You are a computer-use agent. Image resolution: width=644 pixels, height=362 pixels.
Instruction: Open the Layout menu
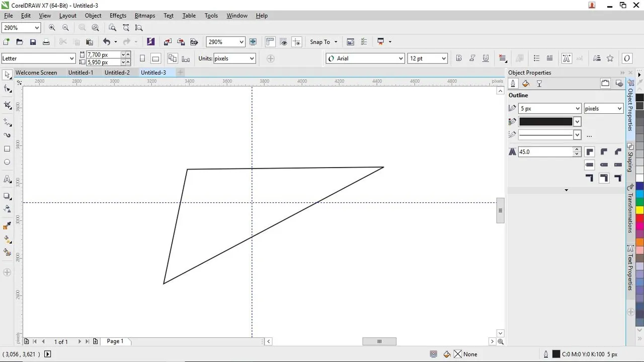(67, 16)
